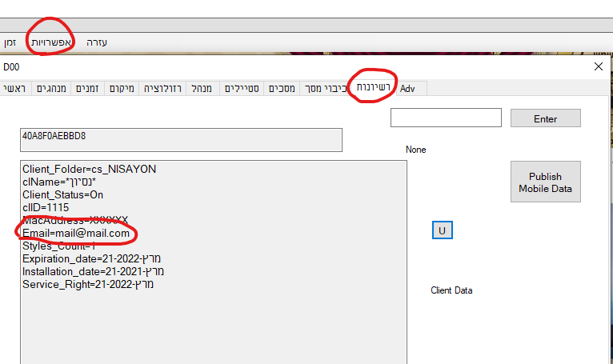Viewport: 613px width, 364px height.
Task: Focus the empty field beside Enter
Action: pos(446,118)
